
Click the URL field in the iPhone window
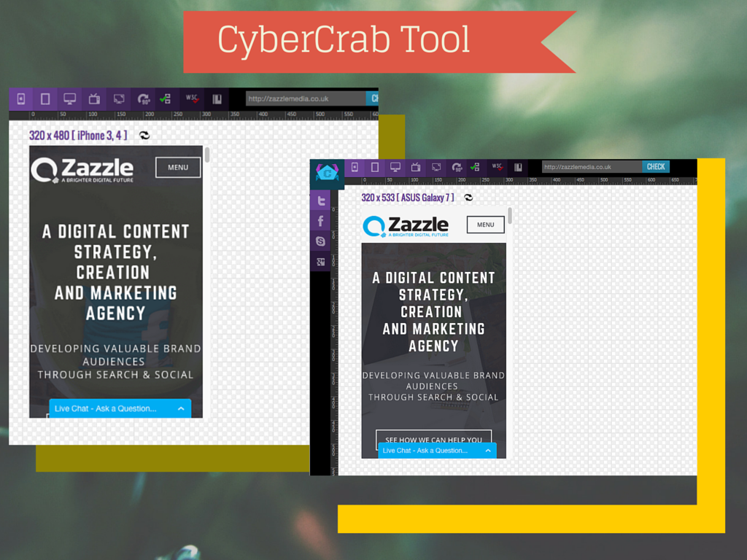(x=306, y=98)
